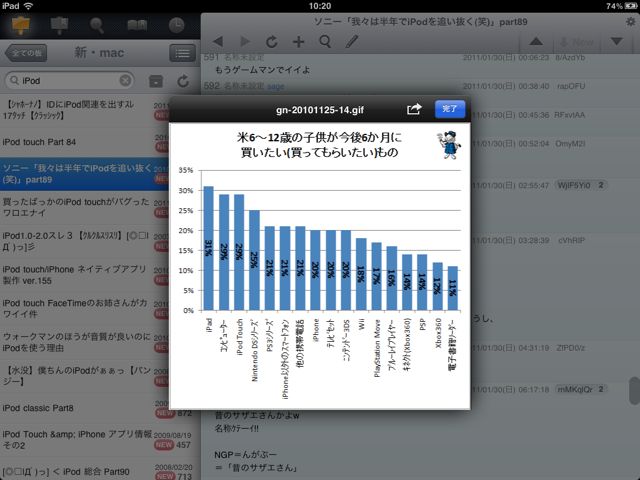640x480 pixels.
Task: Tap the sage link on post 592
Action: point(276,86)
